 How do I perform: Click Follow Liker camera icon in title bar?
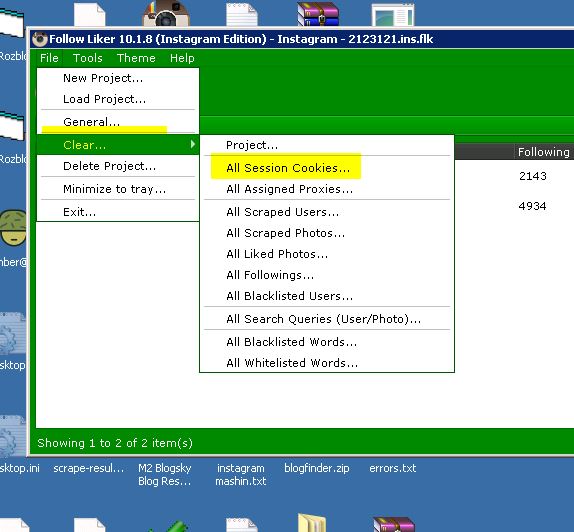coord(40,39)
